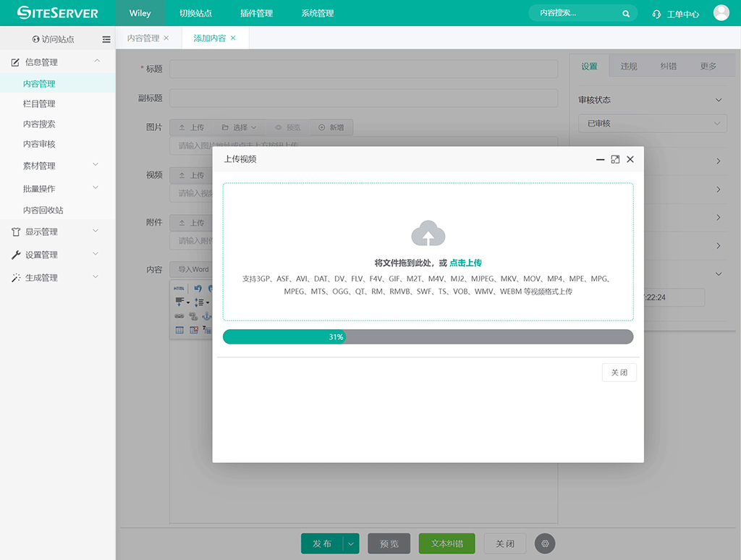Click the 31% upload progress bar

pyautogui.click(x=428, y=336)
